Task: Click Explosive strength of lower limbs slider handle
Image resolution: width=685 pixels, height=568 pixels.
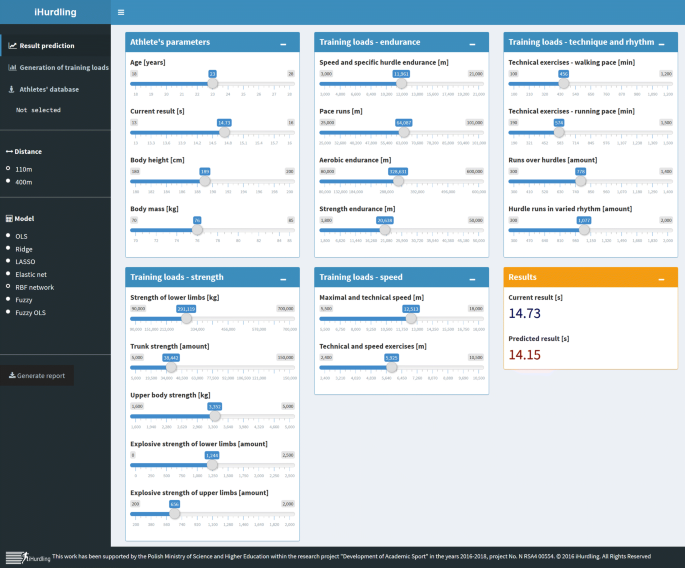Action: pos(212,465)
